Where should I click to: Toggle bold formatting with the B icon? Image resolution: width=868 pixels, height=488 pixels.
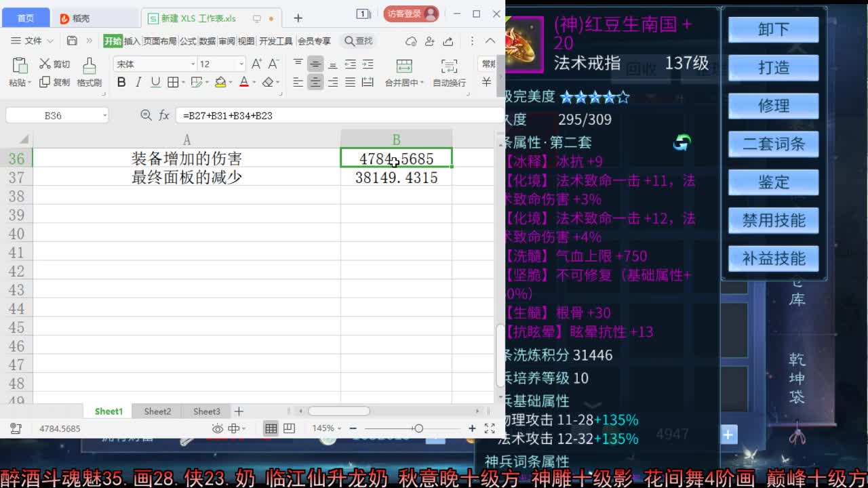point(121,81)
